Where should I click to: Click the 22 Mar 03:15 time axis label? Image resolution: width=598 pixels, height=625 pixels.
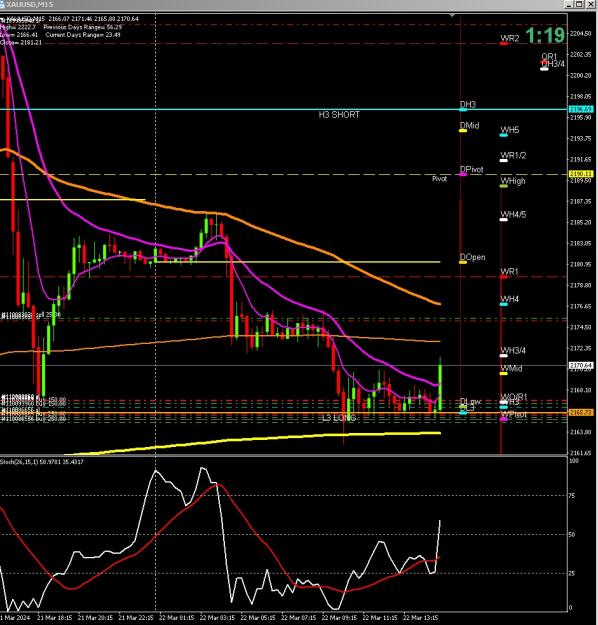217,618
